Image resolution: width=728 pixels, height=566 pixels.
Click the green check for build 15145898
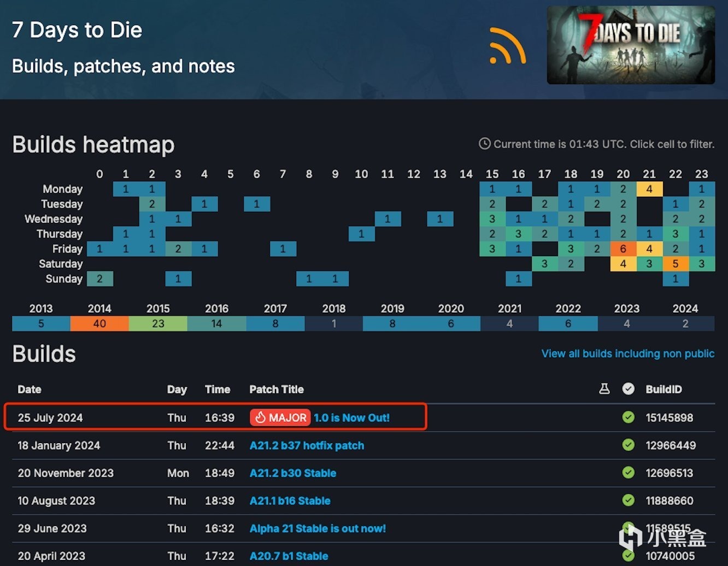(x=629, y=417)
